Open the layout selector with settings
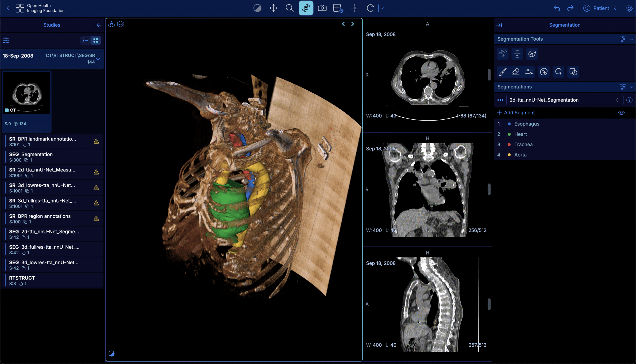 point(338,8)
